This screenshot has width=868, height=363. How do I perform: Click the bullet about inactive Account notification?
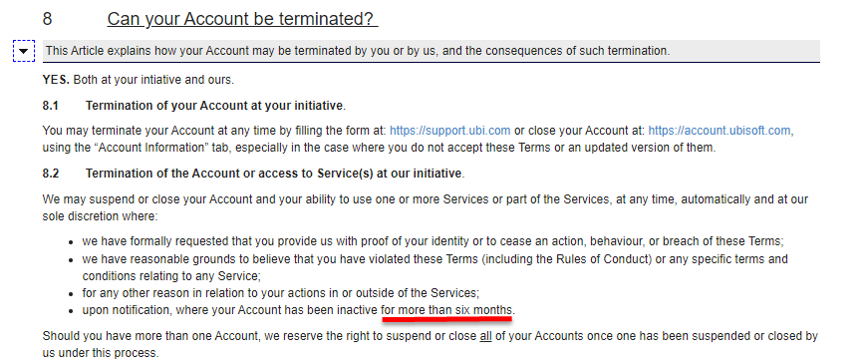(298, 310)
